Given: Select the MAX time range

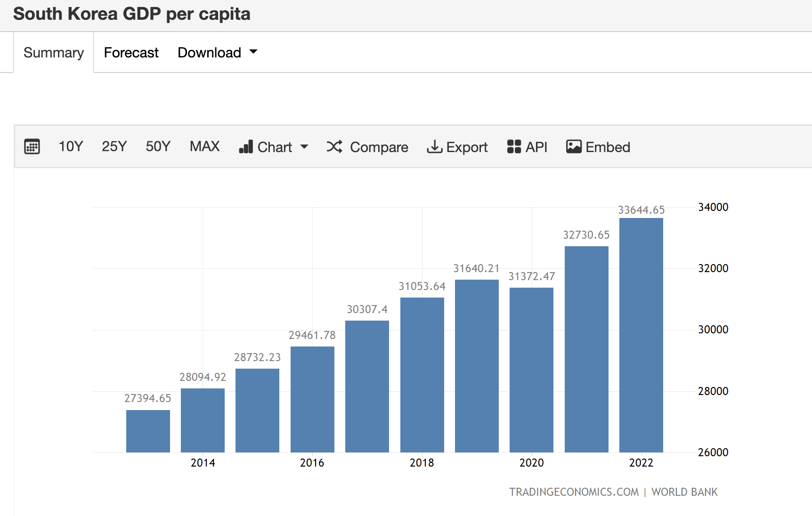Looking at the screenshot, I should 204,147.
